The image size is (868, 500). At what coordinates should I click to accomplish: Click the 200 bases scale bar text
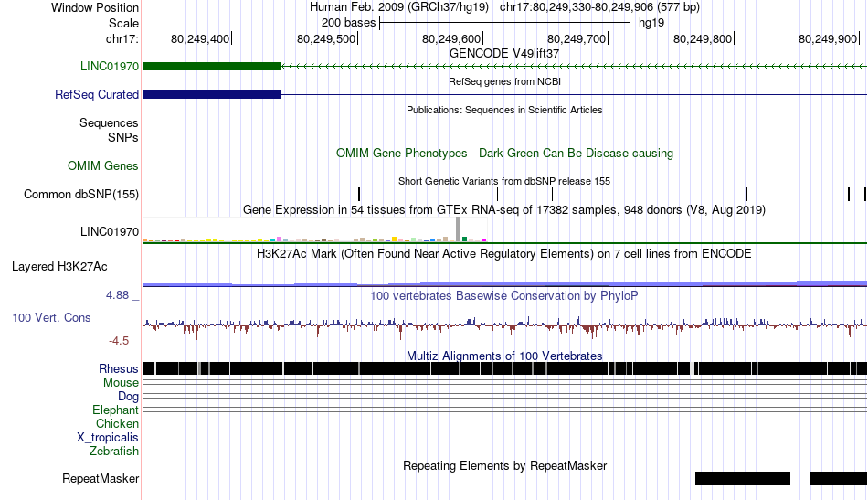[x=349, y=23]
